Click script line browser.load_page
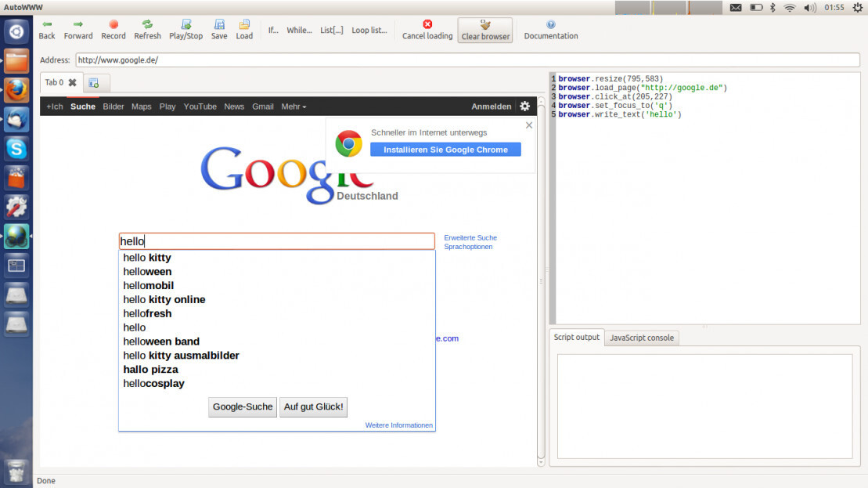This screenshot has height=488, width=868. pyautogui.click(x=643, y=88)
